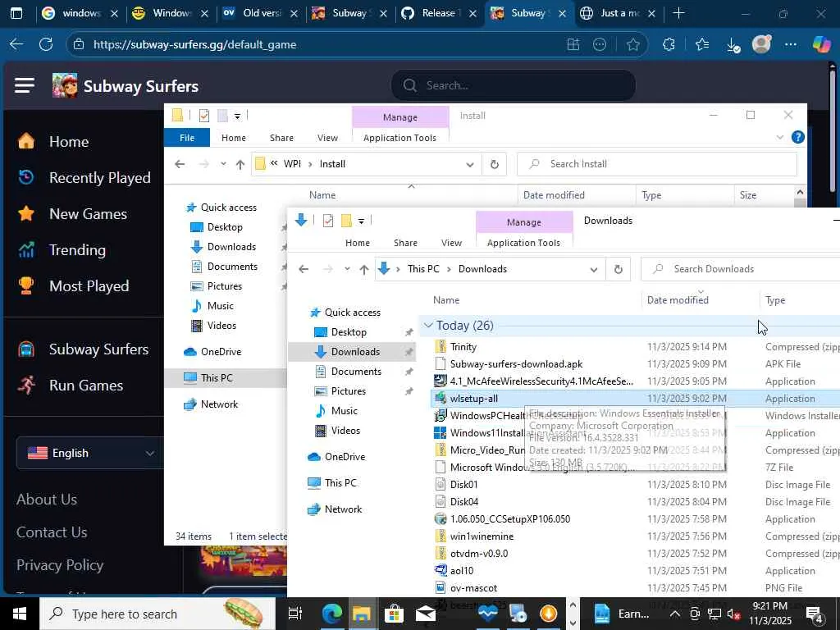The image size is (840, 630).
Task: Open Edge settings and more menu
Action: 790,44
